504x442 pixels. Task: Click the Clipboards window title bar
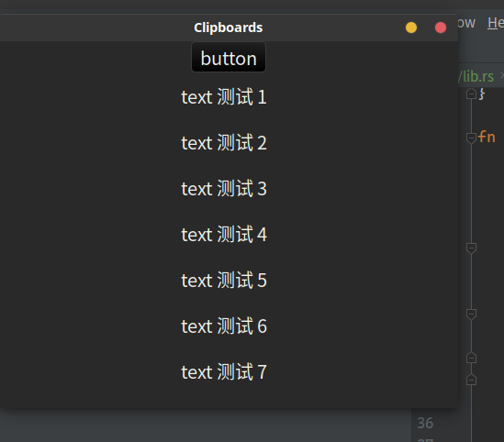pyautogui.click(x=229, y=28)
